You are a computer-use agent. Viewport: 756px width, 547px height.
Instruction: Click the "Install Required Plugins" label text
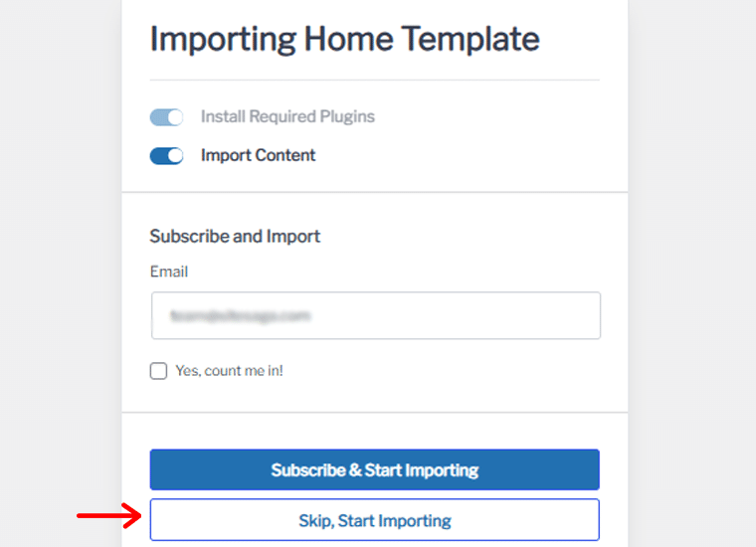[x=287, y=116]
